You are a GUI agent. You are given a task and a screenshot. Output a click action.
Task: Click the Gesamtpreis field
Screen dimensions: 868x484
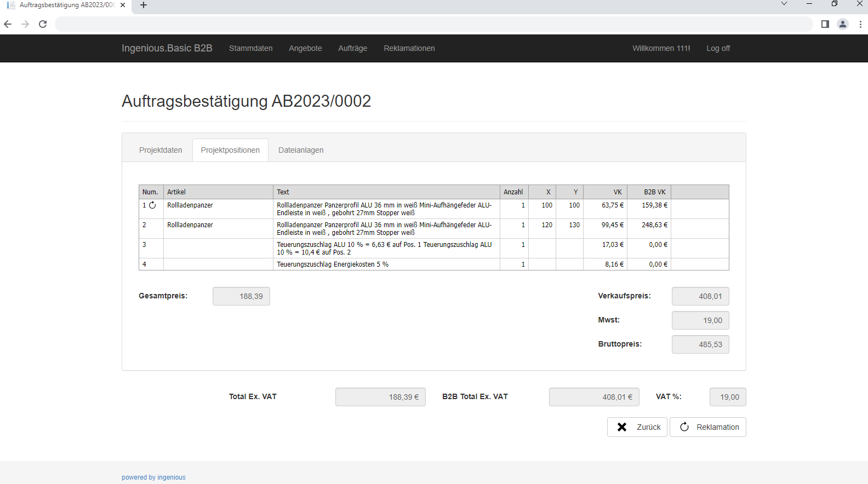pyautogui.click(x=241, y=296)
